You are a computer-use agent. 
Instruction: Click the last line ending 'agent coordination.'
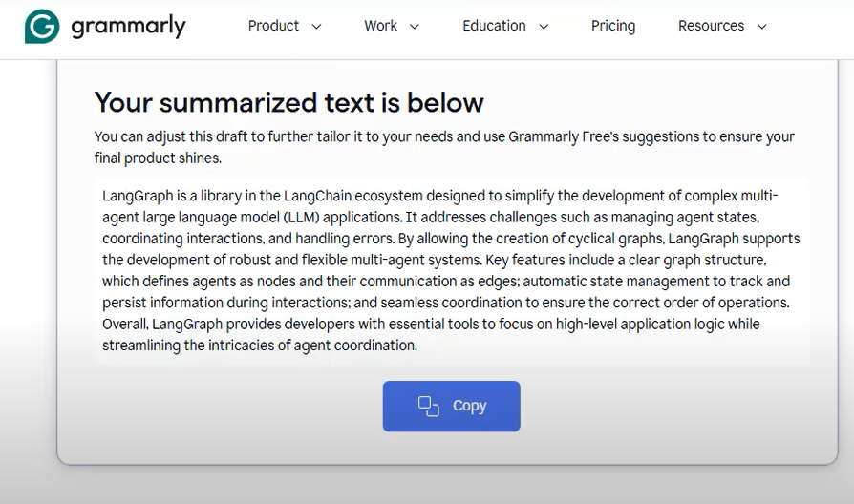[260, 346]
